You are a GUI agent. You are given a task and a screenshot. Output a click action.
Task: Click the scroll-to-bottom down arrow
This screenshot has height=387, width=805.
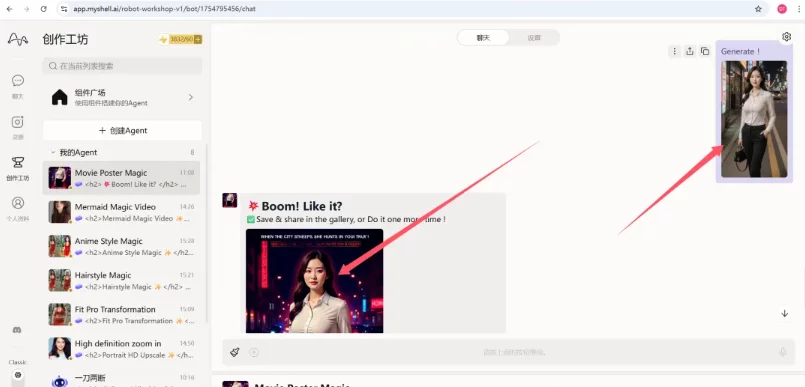tap(784, 313)
